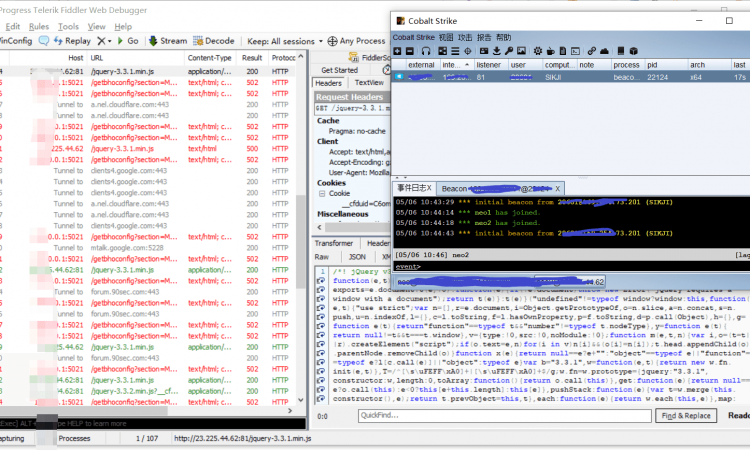
Task: Sort sessions by the Result column header
Action: [x=252, y=58]
